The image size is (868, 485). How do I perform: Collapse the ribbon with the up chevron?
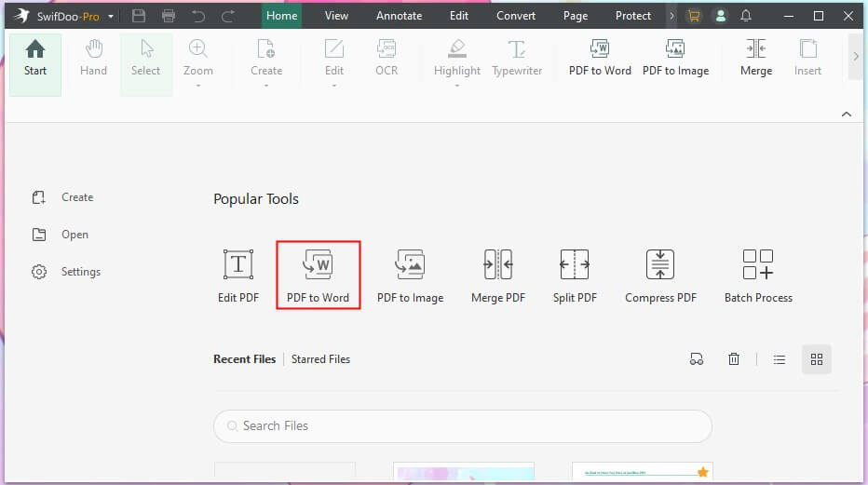tap(847, 114)
